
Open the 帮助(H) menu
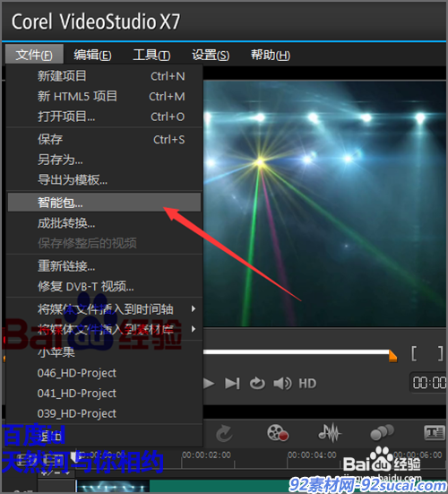click(270, 55)
